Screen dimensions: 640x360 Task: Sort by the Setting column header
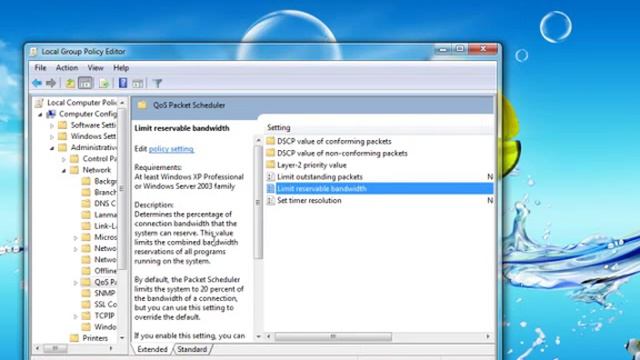(x=278, y=127)
